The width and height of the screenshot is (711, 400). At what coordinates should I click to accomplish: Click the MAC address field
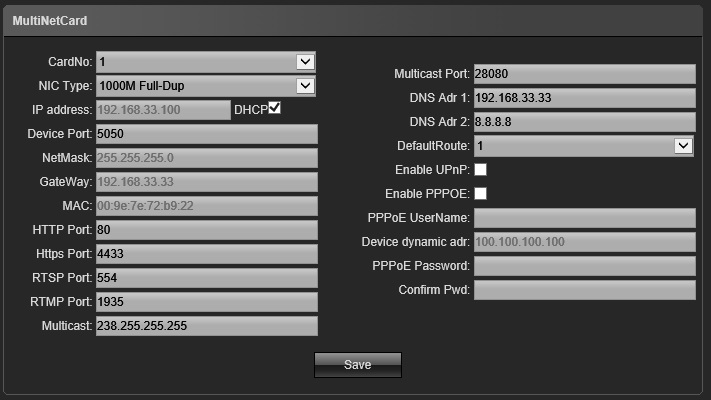coord(207,206)
